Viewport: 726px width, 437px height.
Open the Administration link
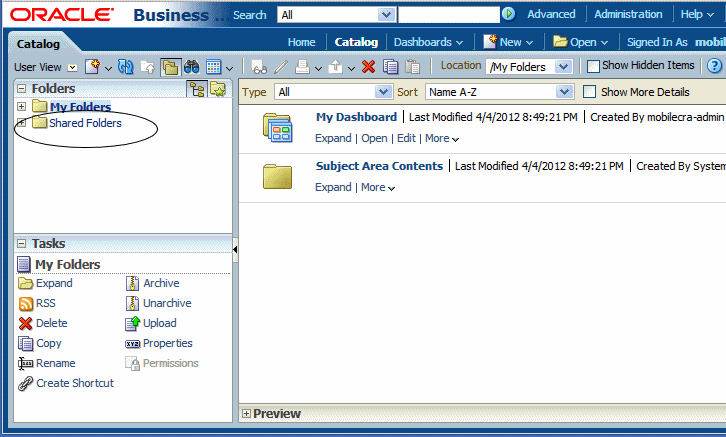pos(628,14)
